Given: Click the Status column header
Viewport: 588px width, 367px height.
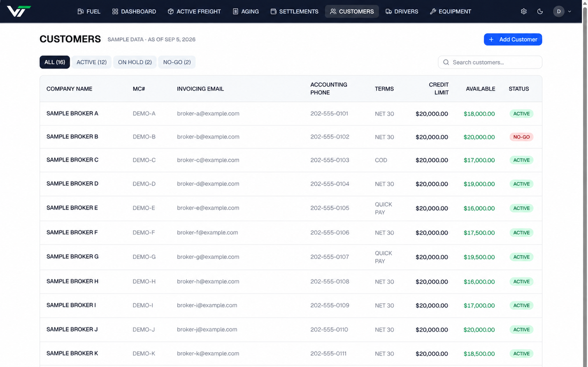Looking at the screenshot, I should (518, 89).
